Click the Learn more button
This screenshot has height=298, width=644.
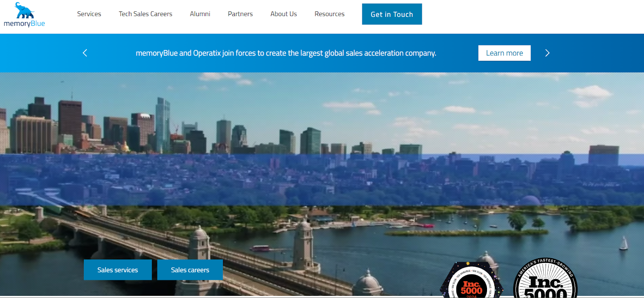504,53
